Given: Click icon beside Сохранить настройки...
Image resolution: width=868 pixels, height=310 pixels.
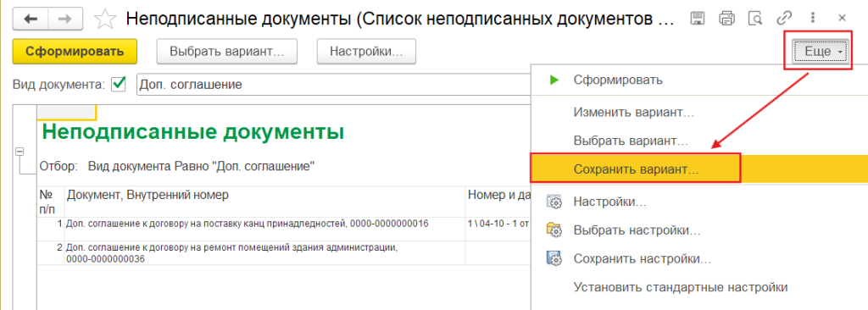Looking at the screenshot, I should point(554,258).
